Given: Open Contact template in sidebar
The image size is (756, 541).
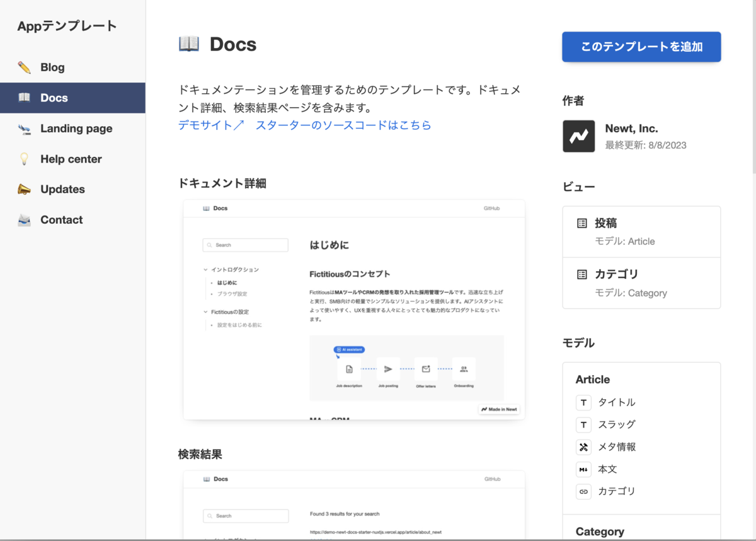Looking at the screenshot, I should click(x=72, y=220).
